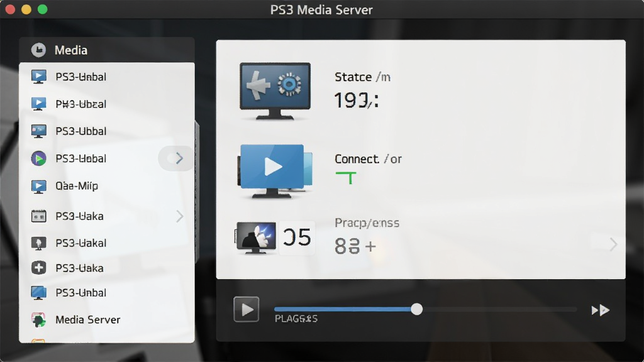Click the yellow minimize window button

[x=26, y=9]
